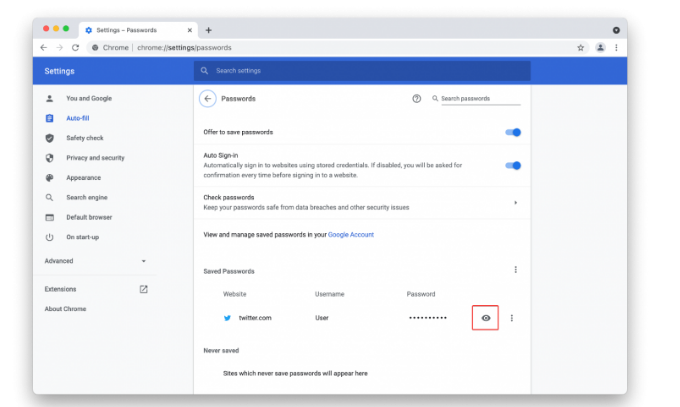Open About Chrome
This screenshot has width=680, height=407.
tap(65, 309)
